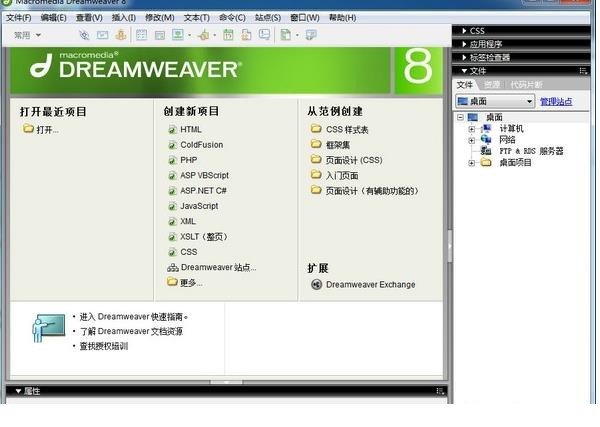Open the 站点(S) menu
Viewport: 600px width, 427px height.
267,17
